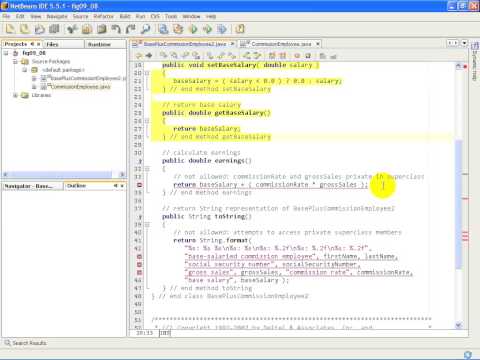
Task: Select the Source Packages tree item
Action: [x=51, y=61]
